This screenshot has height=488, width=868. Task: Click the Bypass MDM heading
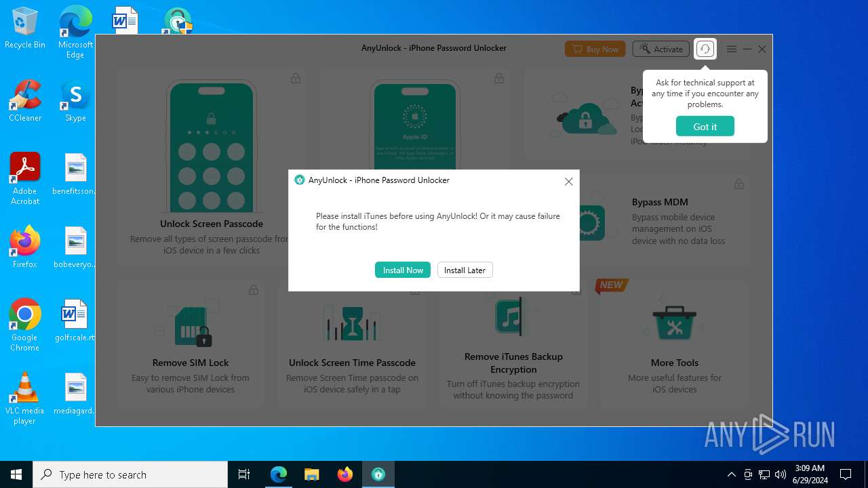660,202
